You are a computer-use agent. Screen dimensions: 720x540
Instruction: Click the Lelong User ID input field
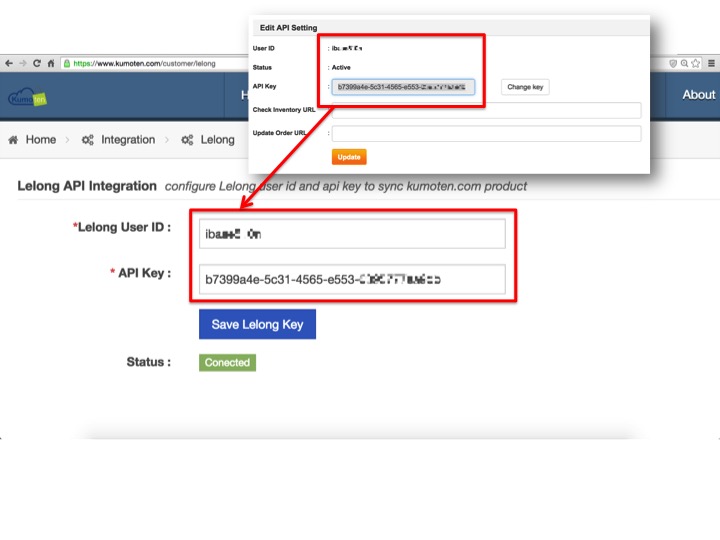[x=352, y=234]
